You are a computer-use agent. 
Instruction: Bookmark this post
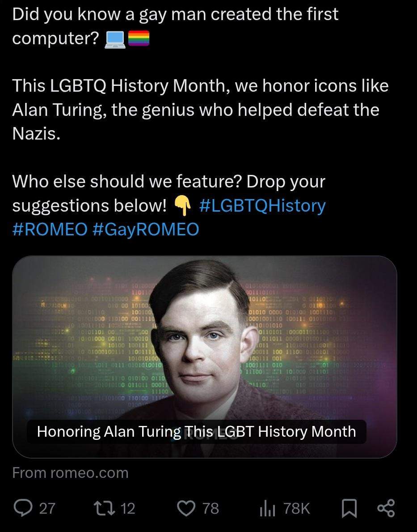(350, 508)
